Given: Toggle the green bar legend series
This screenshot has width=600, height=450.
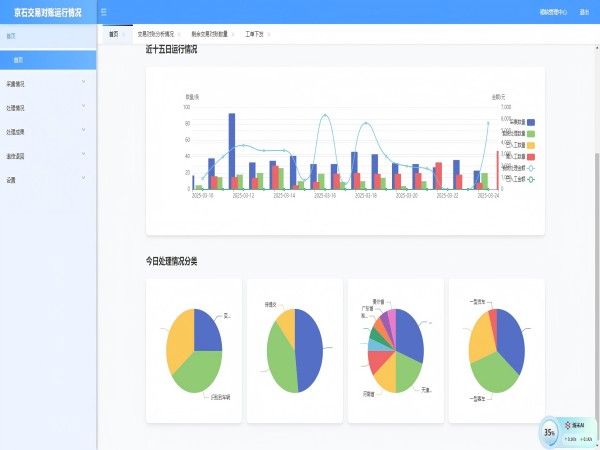Looking at the screenshot, I should [x=531, y=133].
